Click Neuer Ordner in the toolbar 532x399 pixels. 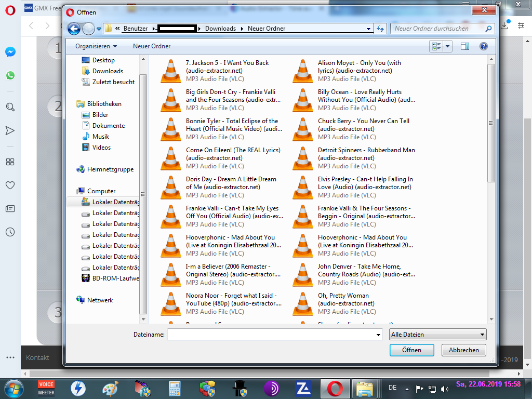pos(152,46)
